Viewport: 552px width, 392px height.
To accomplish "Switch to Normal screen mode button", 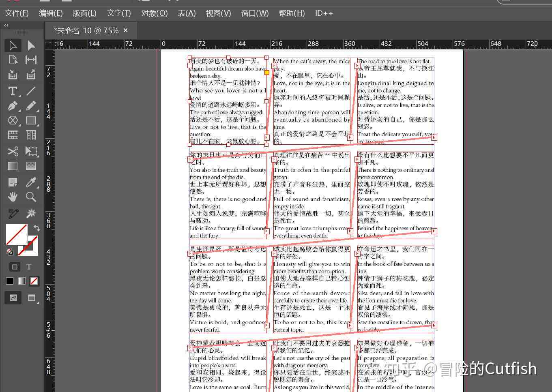I will pyautogui.click(x=13, y=298).
